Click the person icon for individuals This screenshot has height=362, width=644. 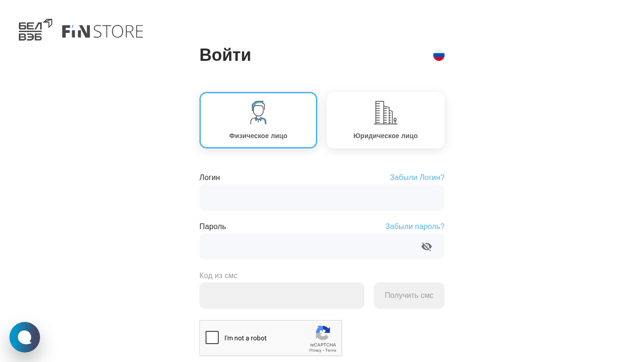258,113
